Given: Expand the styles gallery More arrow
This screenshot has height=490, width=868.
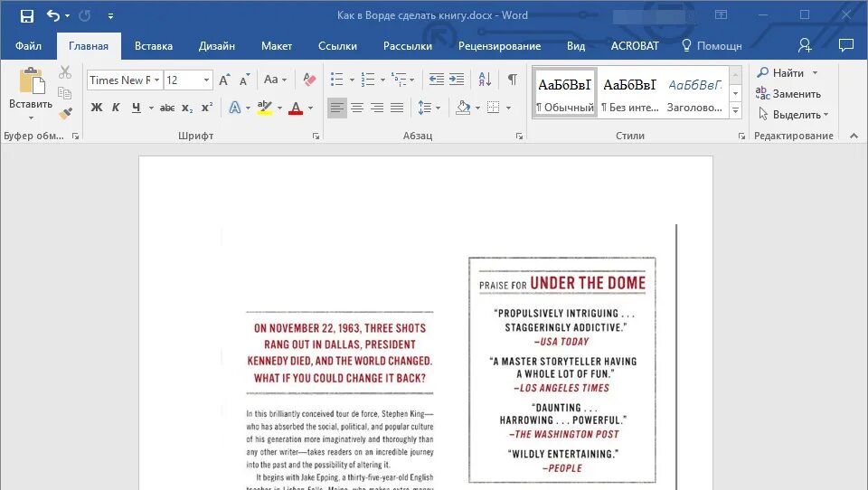Looking at the screenshot, I should point(736,110).
